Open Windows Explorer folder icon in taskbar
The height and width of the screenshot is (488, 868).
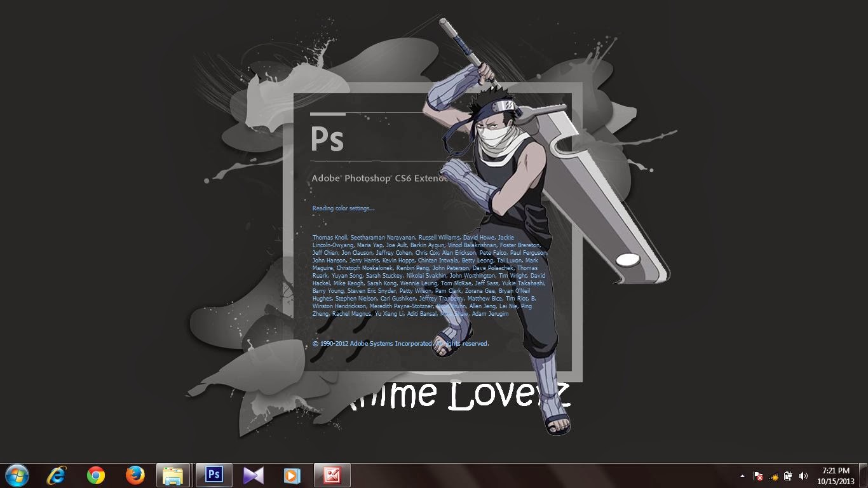coord(173,475)
